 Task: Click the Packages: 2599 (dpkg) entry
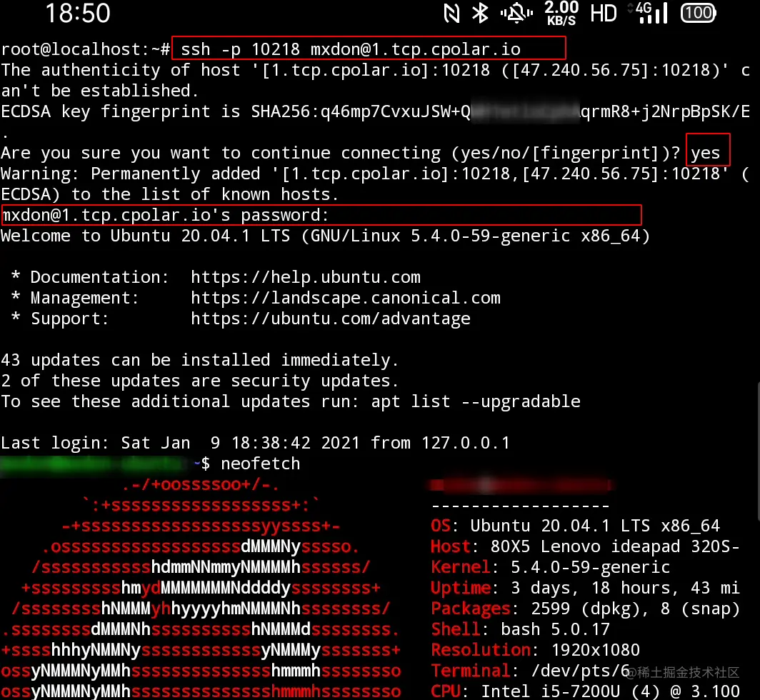[585, 609]
